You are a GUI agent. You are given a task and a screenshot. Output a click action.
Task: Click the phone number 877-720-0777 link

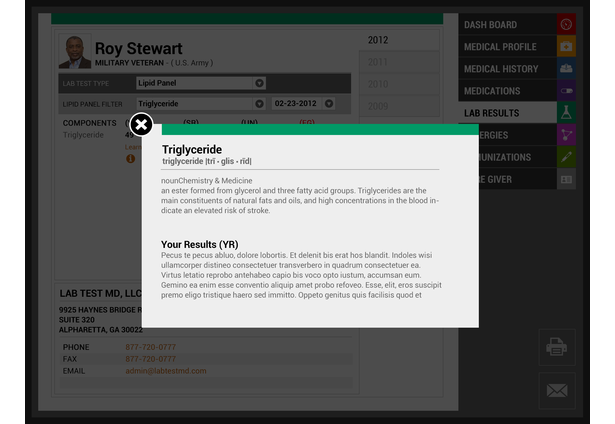[x=150, y=347]
